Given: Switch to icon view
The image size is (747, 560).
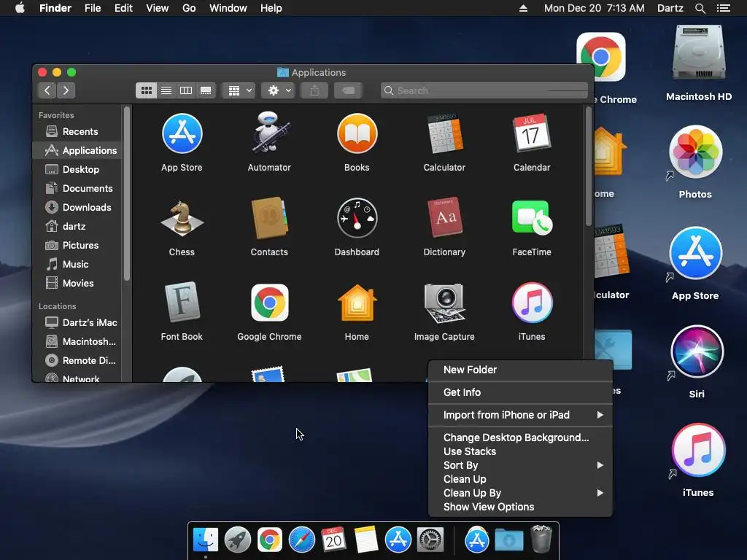Looking at the screenshot, I should click(x=146, y=90).
